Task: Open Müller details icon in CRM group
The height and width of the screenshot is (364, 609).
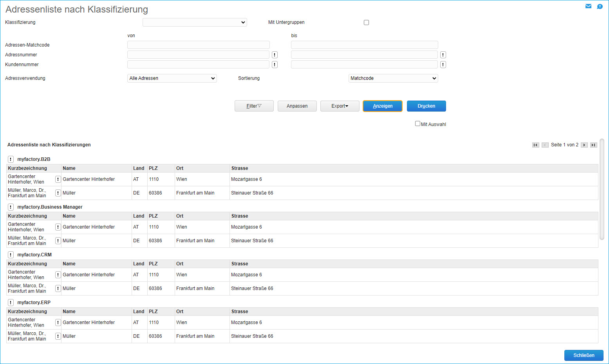Action: point(58,288)
